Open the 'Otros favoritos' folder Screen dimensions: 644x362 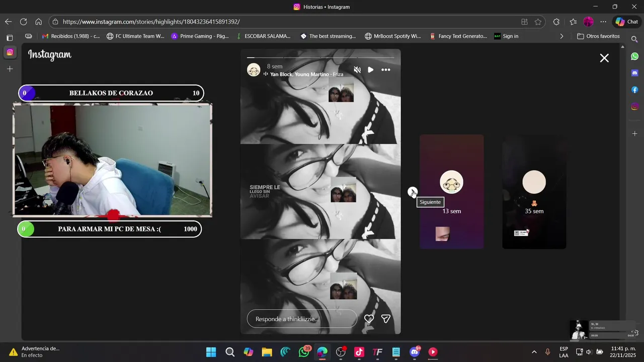point(598,36)
